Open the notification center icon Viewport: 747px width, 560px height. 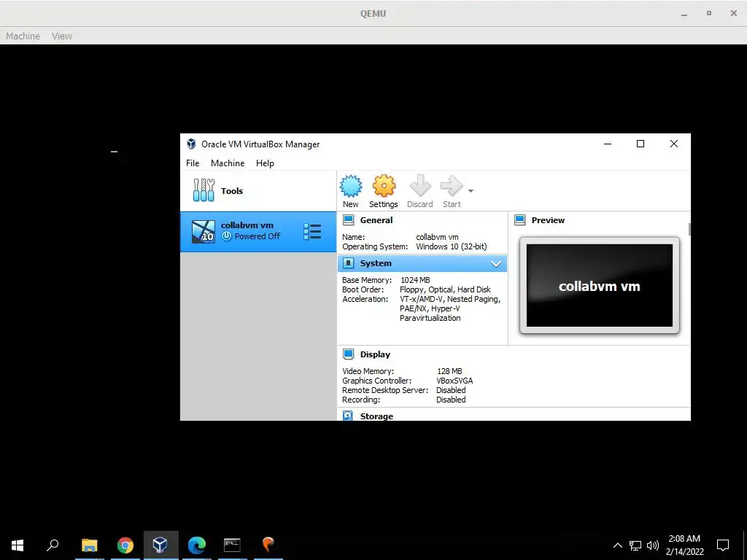[x=723, y=545]
